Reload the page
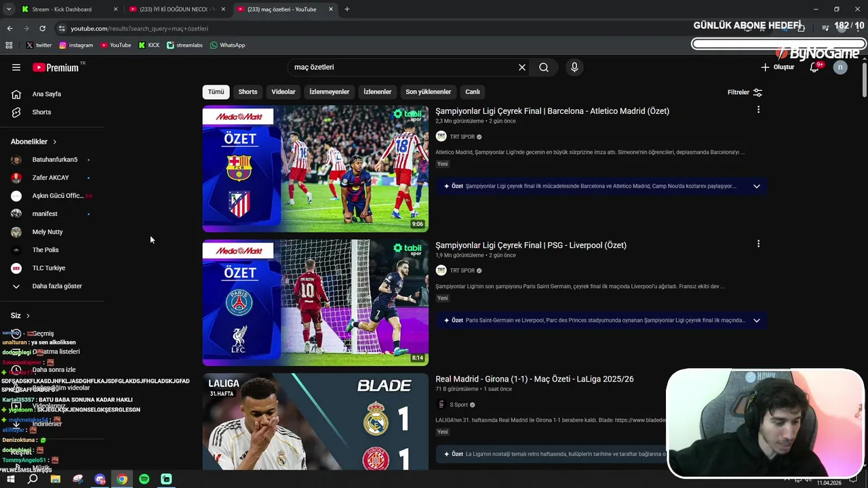Screen dimensions: 868x488 (42, 28)
